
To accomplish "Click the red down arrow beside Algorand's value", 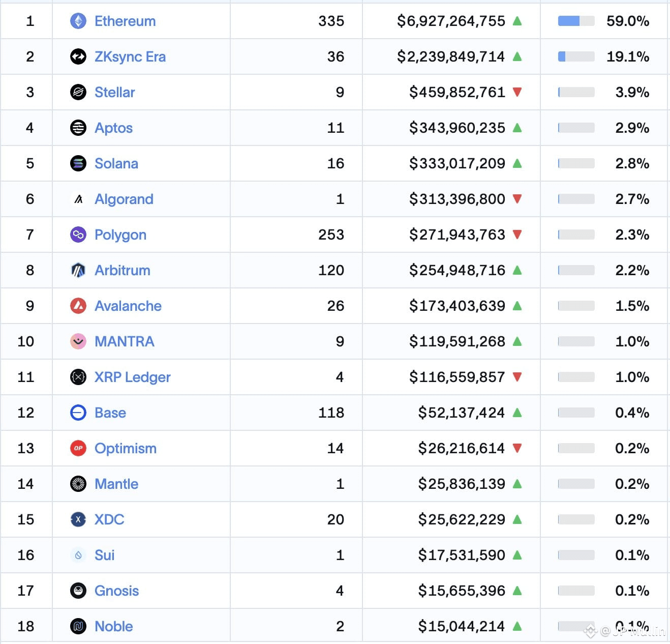I will [517, 199].
